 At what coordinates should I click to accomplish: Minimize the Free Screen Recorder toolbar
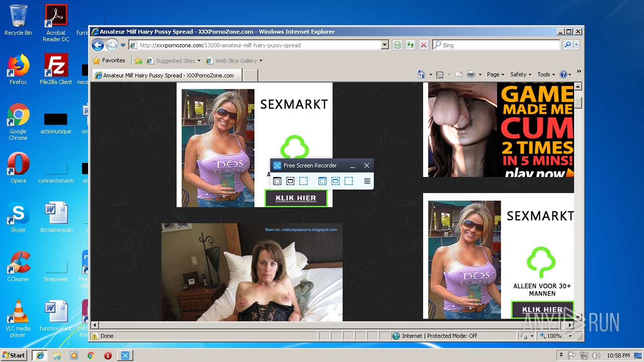[x=353, y=165]
